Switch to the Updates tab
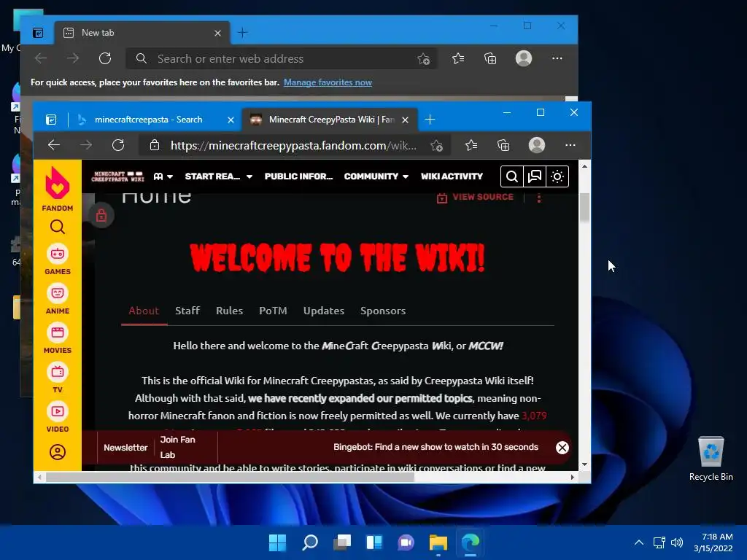Viewport: 747px width, 560px height. coord(324,311)
